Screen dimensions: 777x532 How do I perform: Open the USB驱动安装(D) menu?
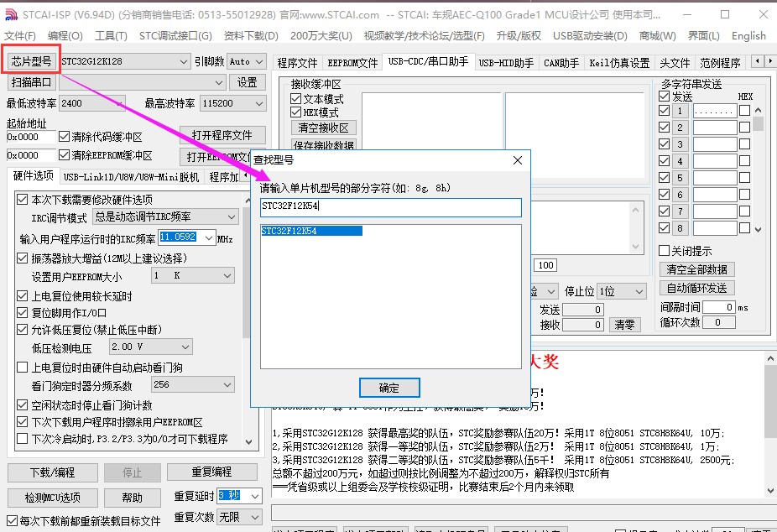(x=590, y=36)
